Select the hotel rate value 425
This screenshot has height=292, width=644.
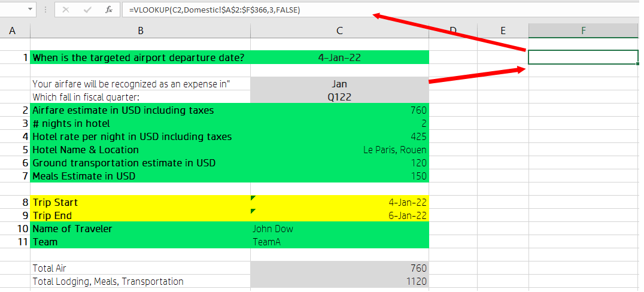point(340,136)
